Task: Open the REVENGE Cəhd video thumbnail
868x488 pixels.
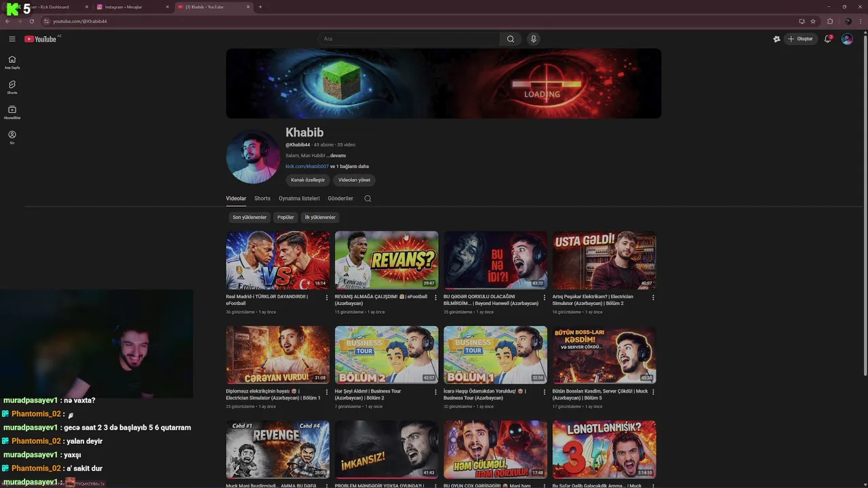Action: pos(278,449)
